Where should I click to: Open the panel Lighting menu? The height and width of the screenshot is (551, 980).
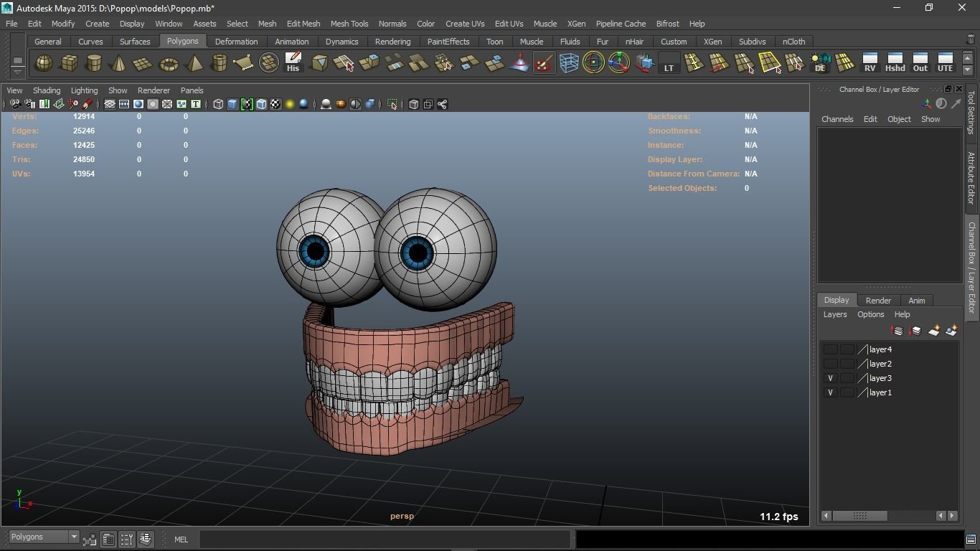84,90
